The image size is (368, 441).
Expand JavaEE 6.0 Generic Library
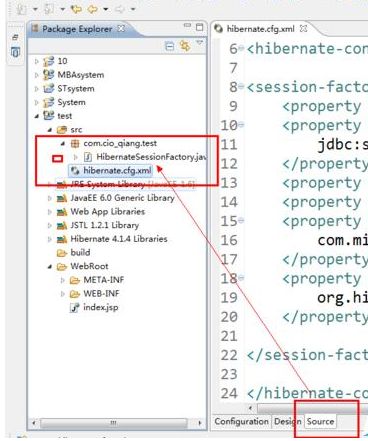pos(50,198)
